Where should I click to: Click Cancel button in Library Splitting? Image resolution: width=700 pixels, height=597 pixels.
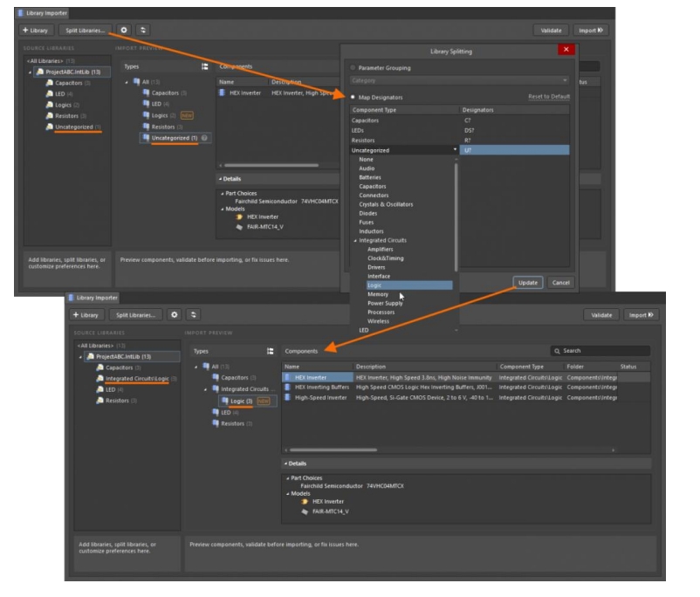560,283
